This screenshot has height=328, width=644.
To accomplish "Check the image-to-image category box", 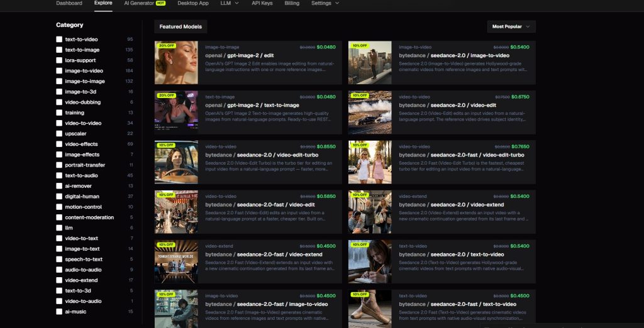I will [x=59, y=81].
